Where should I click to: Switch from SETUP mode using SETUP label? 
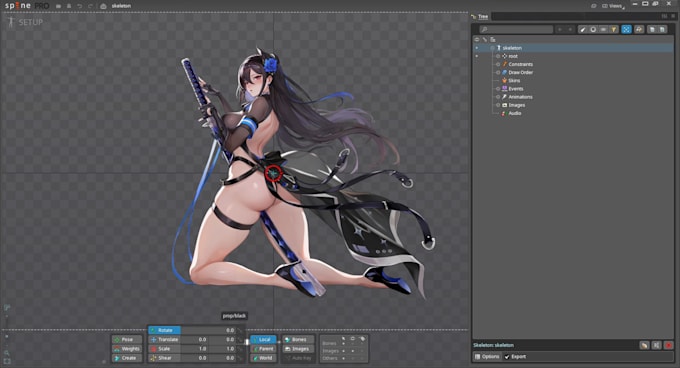click(x=30, y=22)
